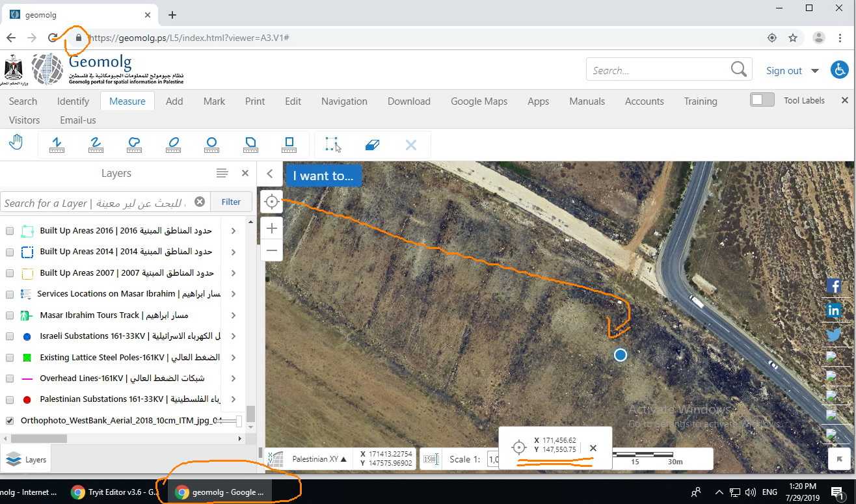The image size is (856, 504).
Task: Click the search magnifier icon
Action: pyautogui.click(x=739, y=70)
